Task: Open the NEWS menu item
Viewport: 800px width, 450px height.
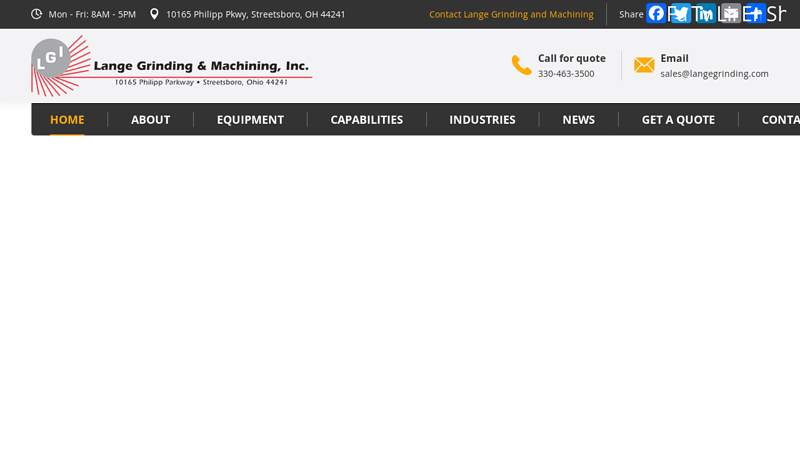Action: 579,119
